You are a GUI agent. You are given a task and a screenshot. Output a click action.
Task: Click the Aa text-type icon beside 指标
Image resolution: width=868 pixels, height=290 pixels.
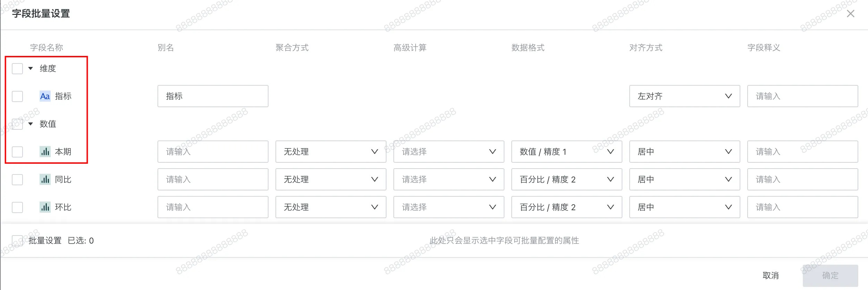coord(45,96)
